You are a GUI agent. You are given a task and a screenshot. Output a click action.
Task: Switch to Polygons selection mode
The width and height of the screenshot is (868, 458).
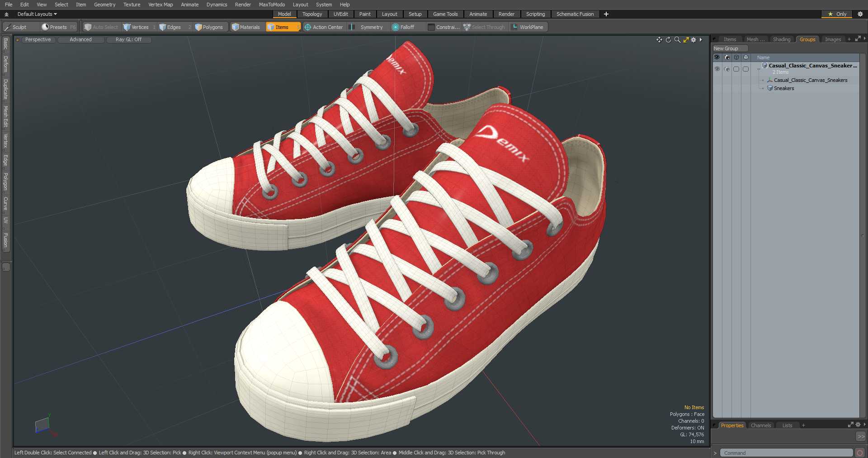(209, 27)
